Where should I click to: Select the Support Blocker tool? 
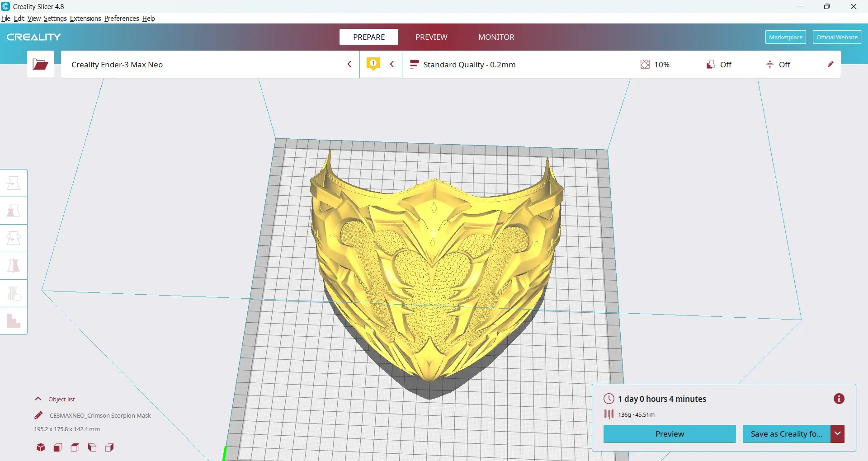14,321
